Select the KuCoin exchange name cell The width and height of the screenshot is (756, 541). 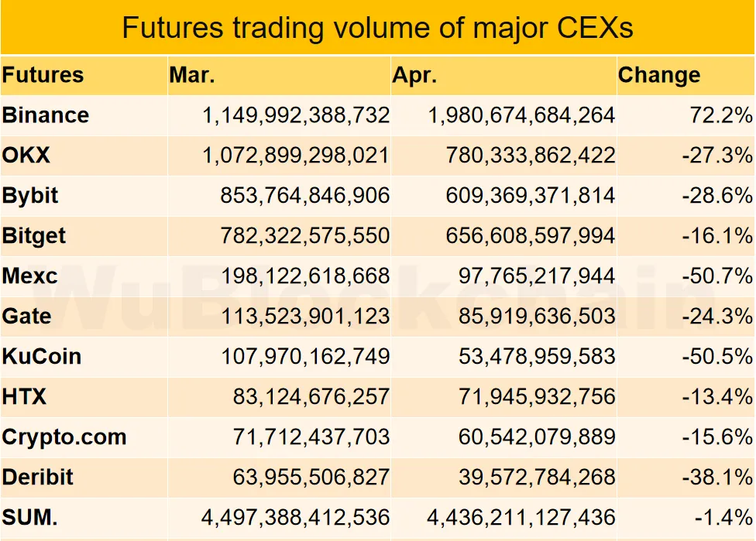pos(42,357)
